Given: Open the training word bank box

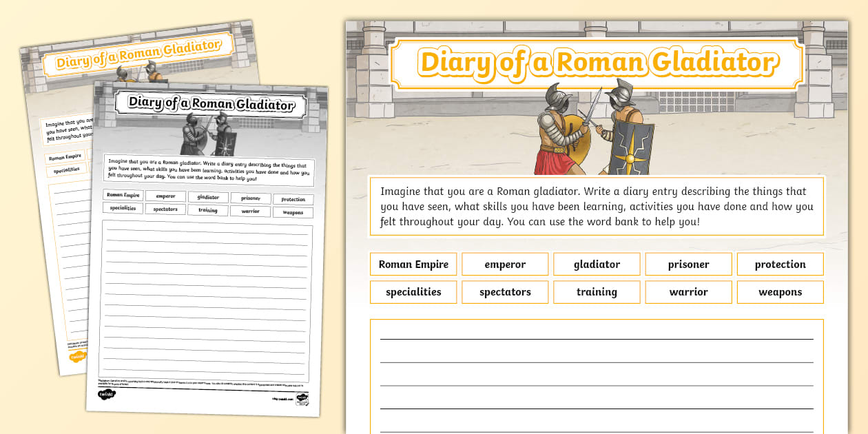Looking at the screenshot, I should [x=597, y=291].
